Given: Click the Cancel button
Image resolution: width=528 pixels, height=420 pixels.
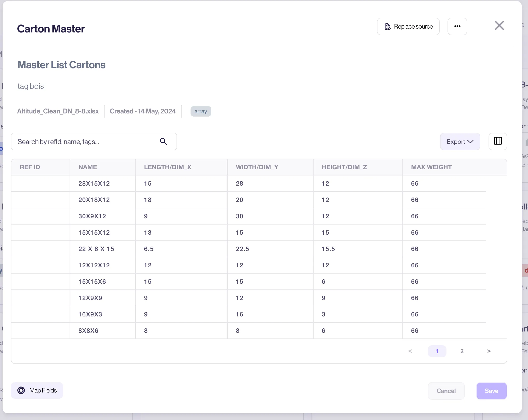Looking at the screenshot, I should pyautogui.click(x=446, y=391).
